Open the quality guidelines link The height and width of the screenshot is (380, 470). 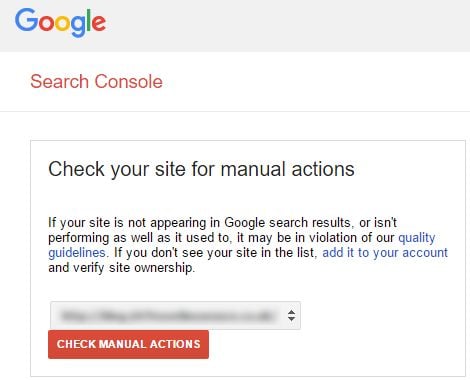coord(417,238)
